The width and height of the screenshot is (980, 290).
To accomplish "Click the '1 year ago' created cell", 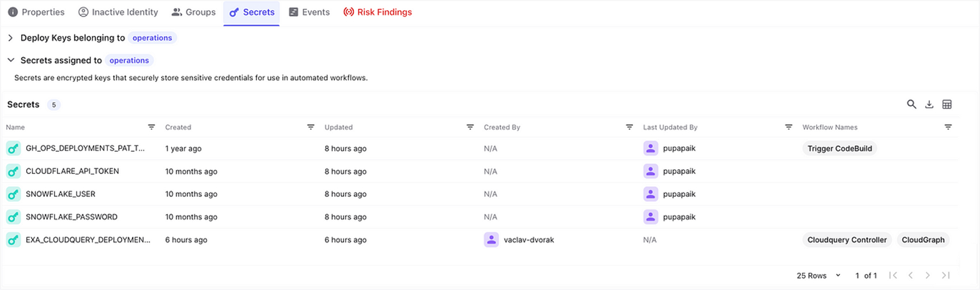I will click(x=183, y=149).
